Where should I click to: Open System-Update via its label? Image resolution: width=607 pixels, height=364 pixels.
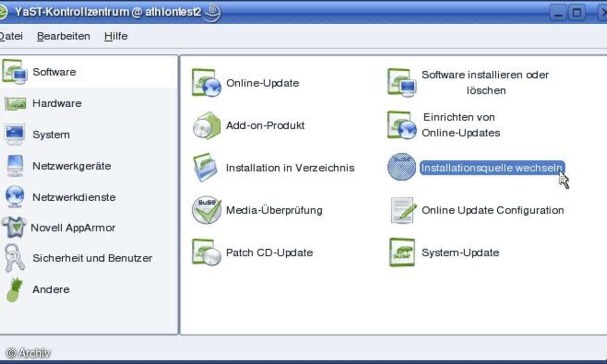pyautogui.click(x=460, y=252)
